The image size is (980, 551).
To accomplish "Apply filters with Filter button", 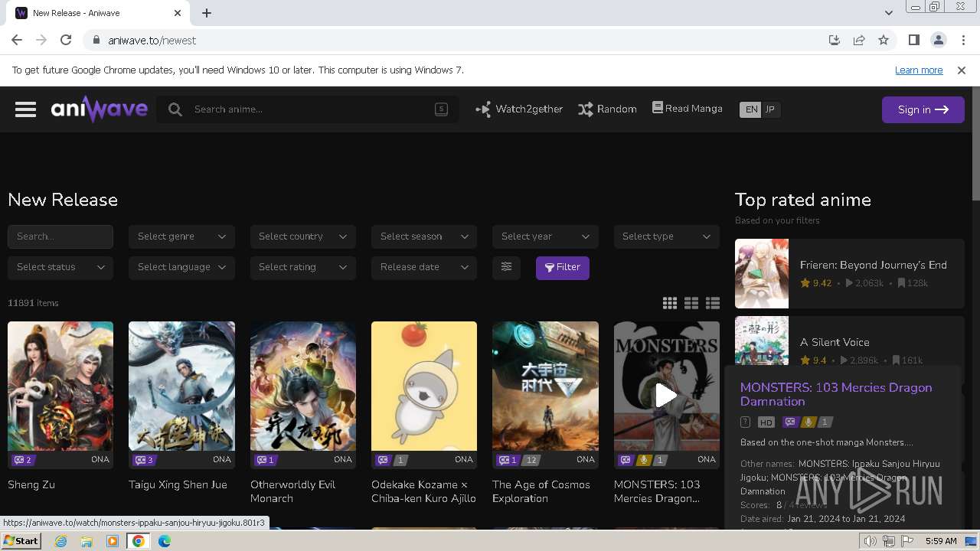I will pos(563,267).
